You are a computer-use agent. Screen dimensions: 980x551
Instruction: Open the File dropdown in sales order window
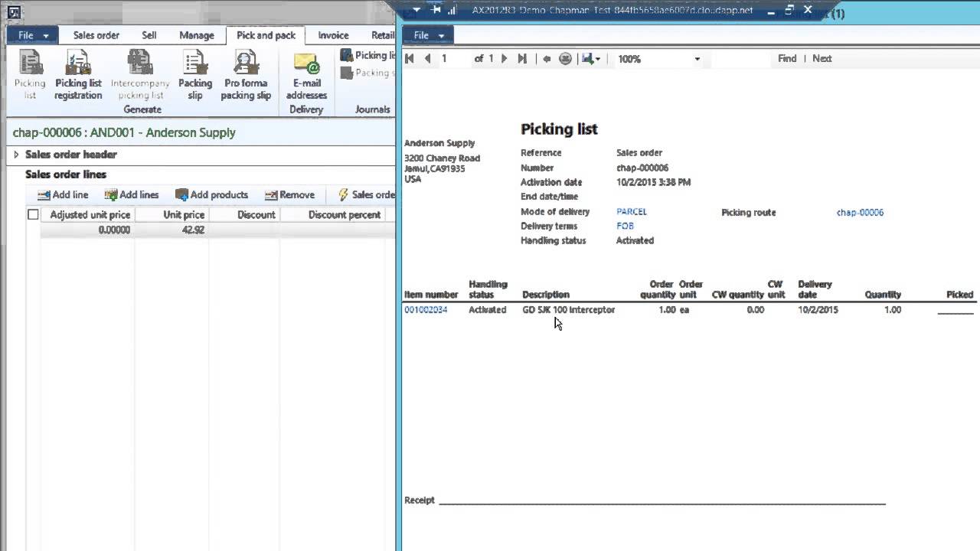[x=32, y=35]
